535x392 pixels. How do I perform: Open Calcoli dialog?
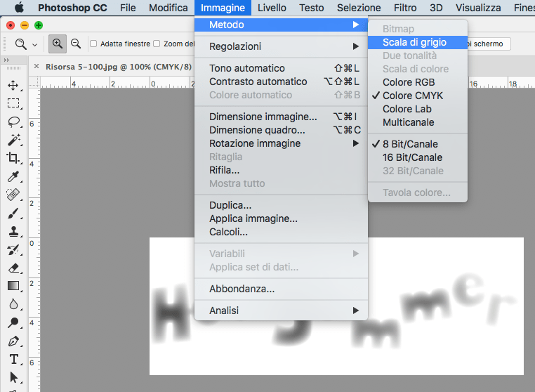pyautogui.click(x=281, y=232)
